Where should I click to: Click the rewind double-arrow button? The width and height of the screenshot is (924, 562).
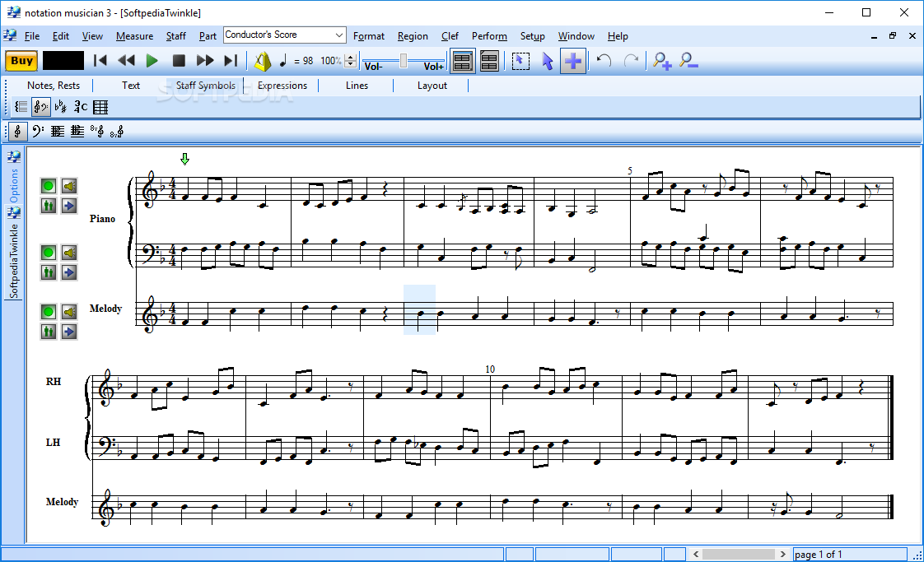126,61
